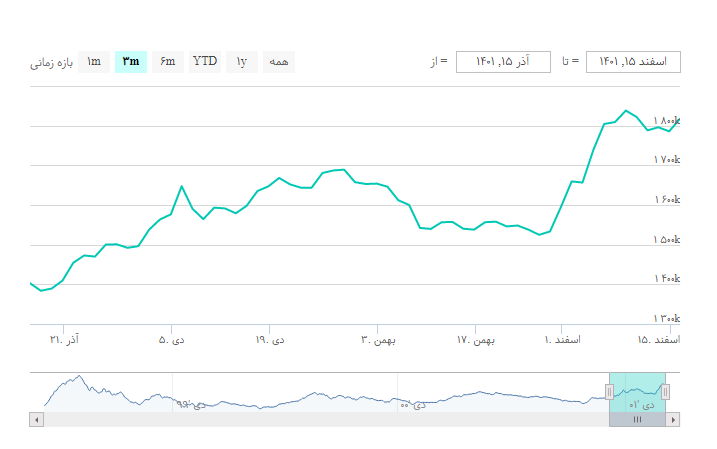717x449 pixels.
Task: Click the navigator scrollbar right arrow
Action: click(x=674, y=420)
